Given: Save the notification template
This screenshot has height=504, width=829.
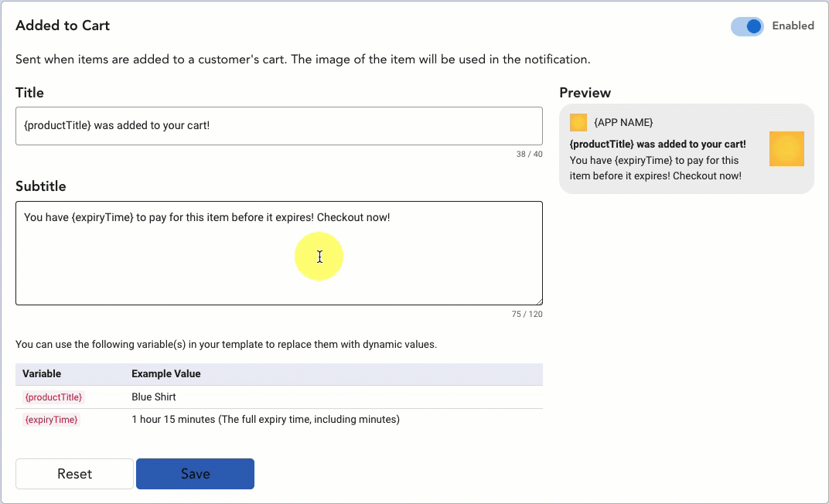Looking at the screenshot, I should [195, 474].
